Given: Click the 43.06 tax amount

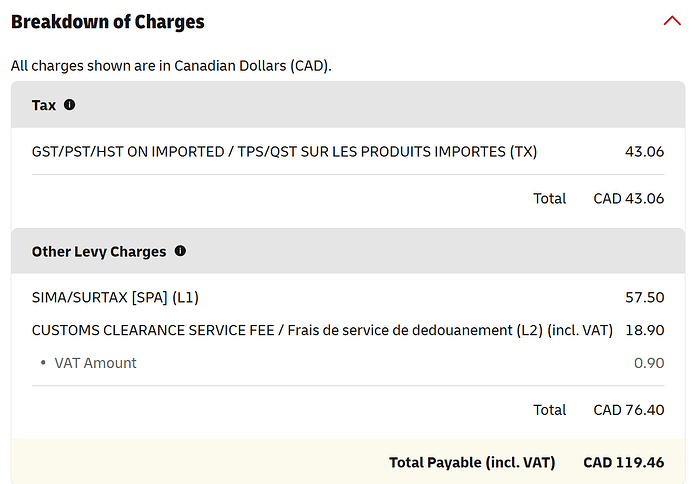Looking at the screenshot, I should 644,151.
